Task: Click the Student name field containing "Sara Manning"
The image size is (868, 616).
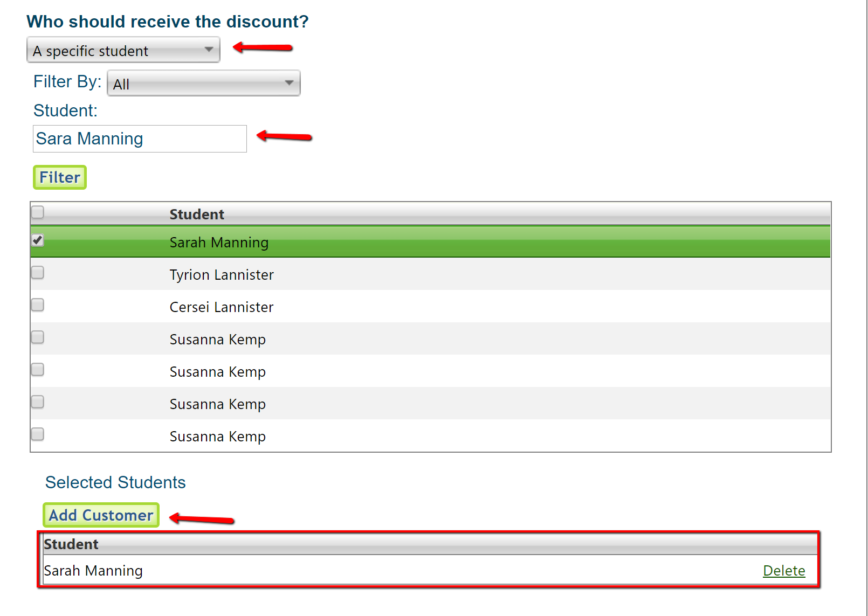Action: click(140, 139)
